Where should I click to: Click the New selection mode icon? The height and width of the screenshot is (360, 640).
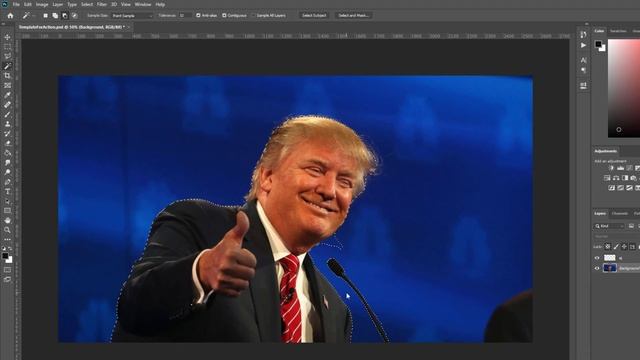[45, 16]
